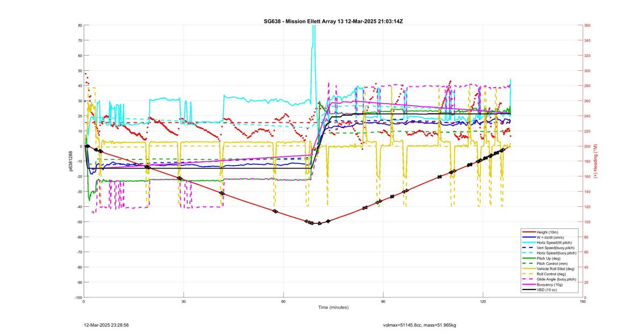Select the "p6381288" y-axis label
The image size is (644, 334).
click(71, 161)
